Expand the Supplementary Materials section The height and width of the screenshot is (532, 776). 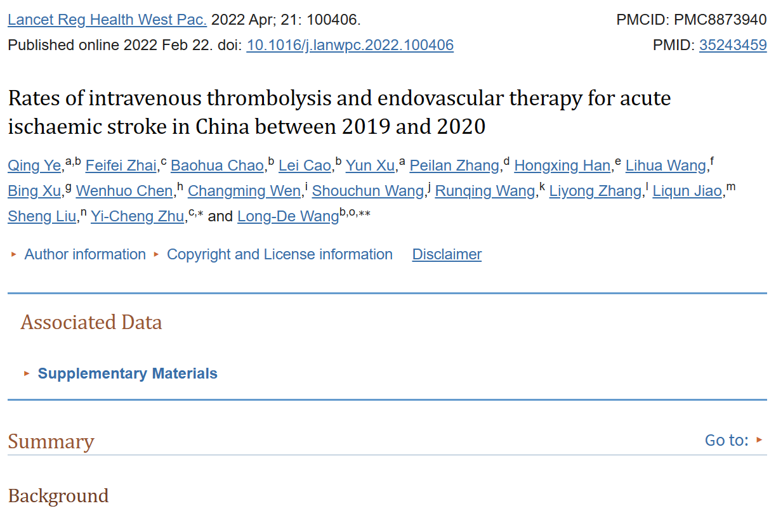click(x=128, y=373)
